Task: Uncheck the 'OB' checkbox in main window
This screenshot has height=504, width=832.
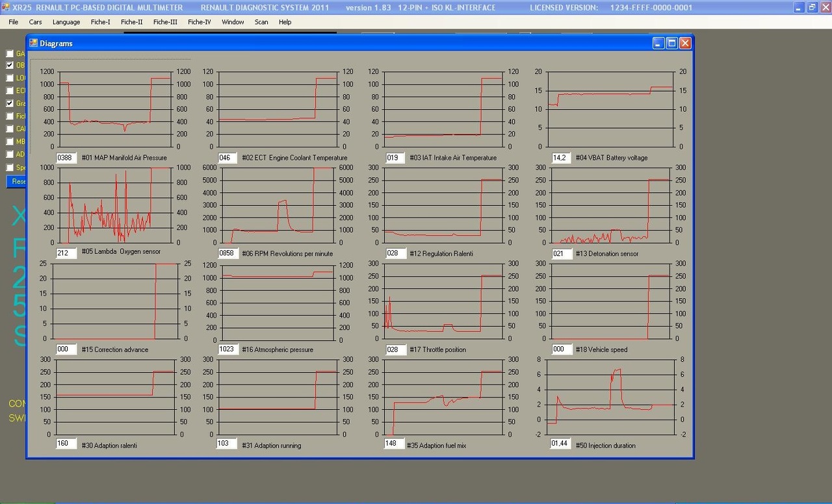Action: point(10,65)
